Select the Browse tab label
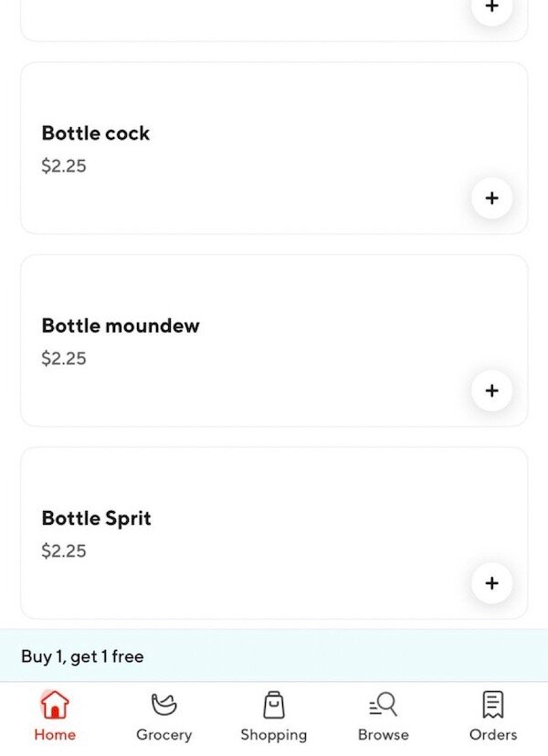Screen dimensions: 548x756 click(383, 734)
